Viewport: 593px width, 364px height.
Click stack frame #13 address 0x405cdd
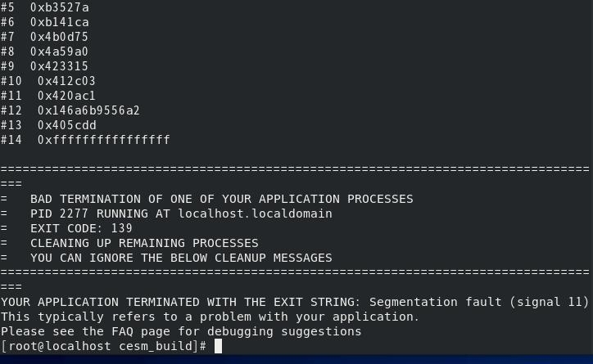coord(66,125)
